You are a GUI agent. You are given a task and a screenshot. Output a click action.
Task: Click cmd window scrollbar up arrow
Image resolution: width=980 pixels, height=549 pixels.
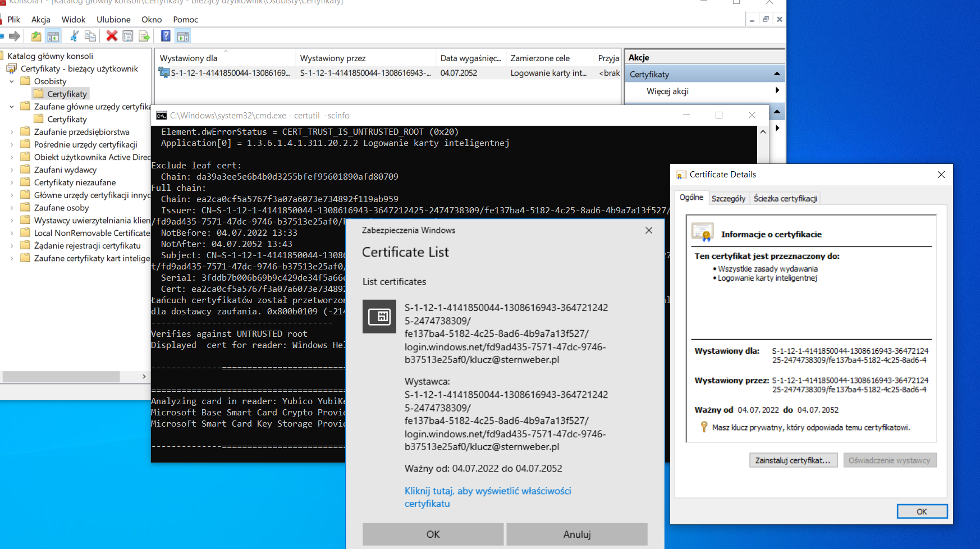(763, 132)
